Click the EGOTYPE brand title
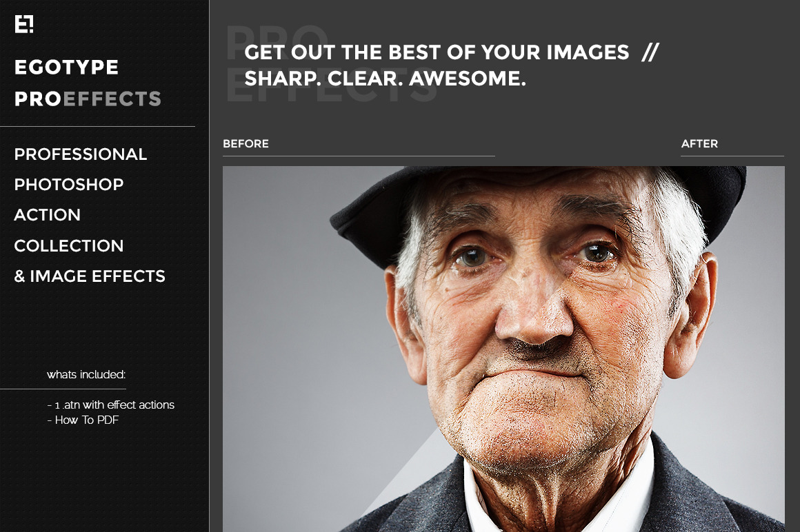The image size is (800, 532). [x=66, y=68]
